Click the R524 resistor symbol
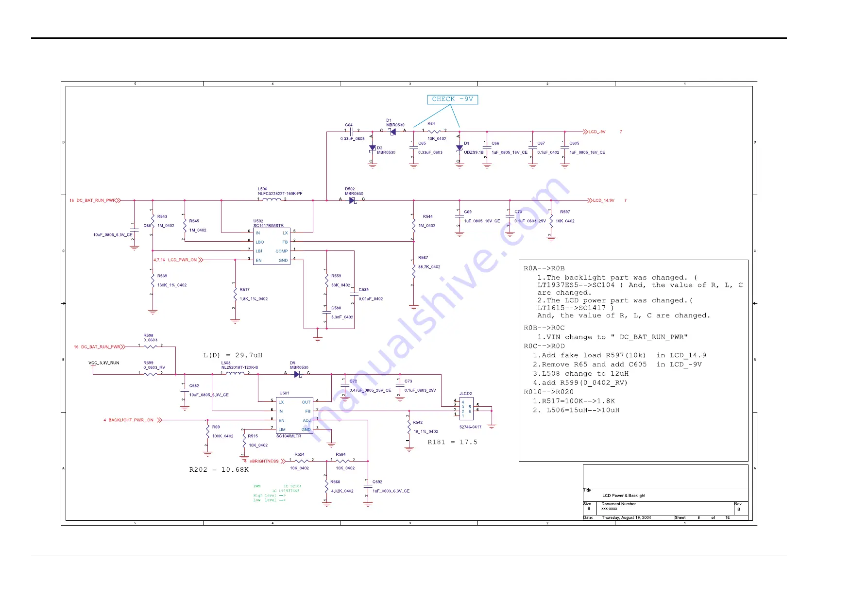 point(302,461)
